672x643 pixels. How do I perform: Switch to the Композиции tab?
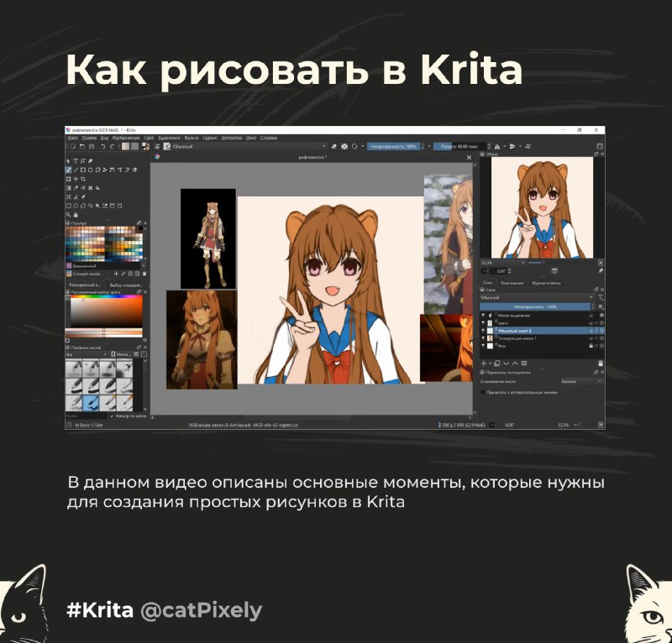(512, 283)
